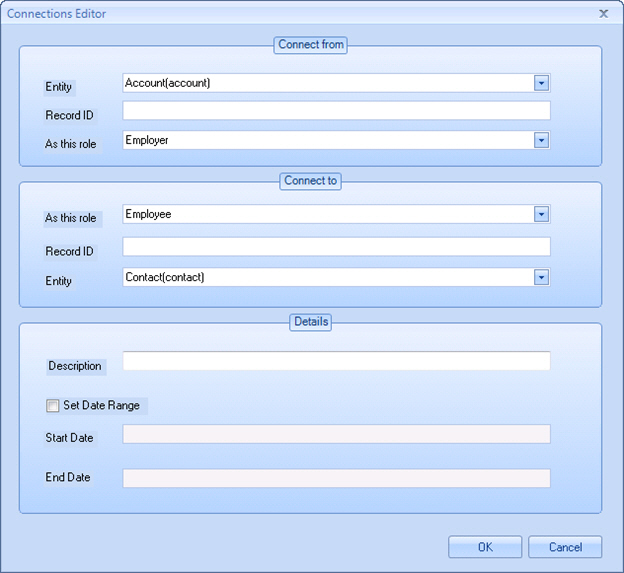Enable the Set Date Range checkbox
Screen dimensions: 624x573
point(53,406)
